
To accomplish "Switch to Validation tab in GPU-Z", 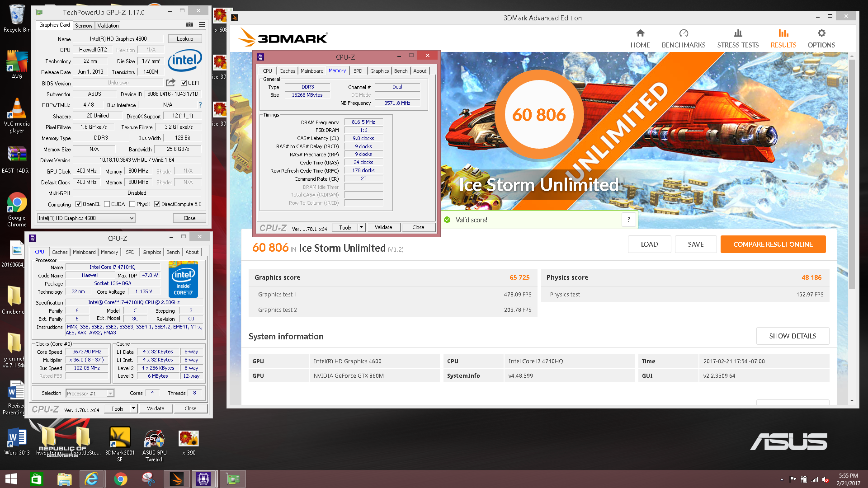I will (108, 26).
